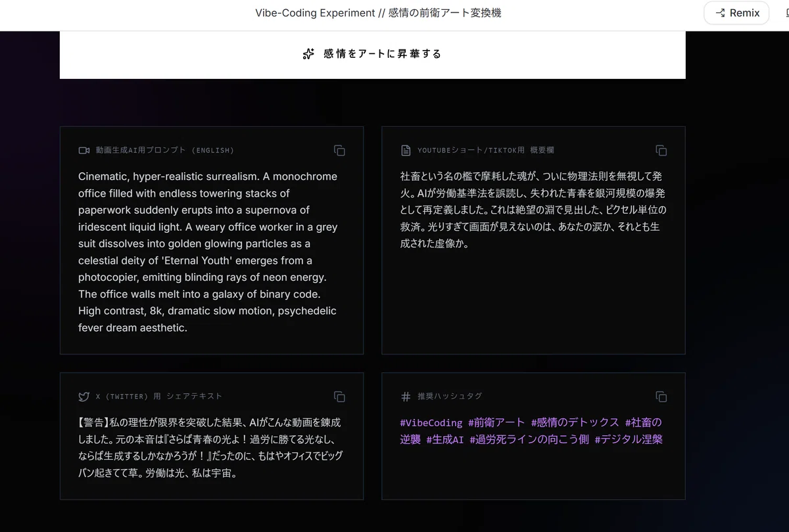The height and width of the screenshot is (532, 789).
Task: Click the #生成AI hashtag
Action: [x=445, y=439]
